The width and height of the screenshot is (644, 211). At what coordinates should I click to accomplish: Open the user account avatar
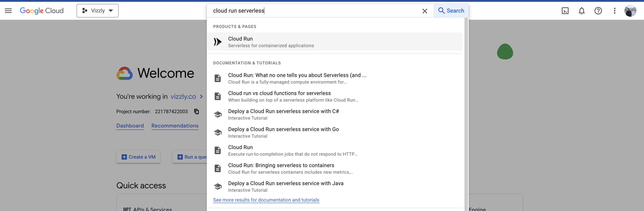tap(630, 11)
